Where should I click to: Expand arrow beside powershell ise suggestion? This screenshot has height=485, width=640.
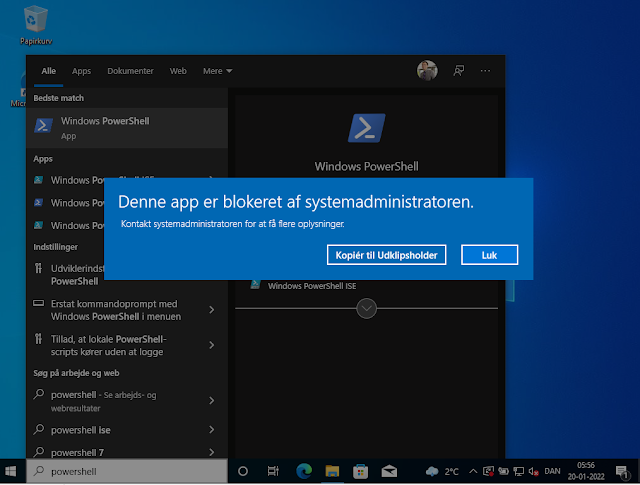(211, 430)
